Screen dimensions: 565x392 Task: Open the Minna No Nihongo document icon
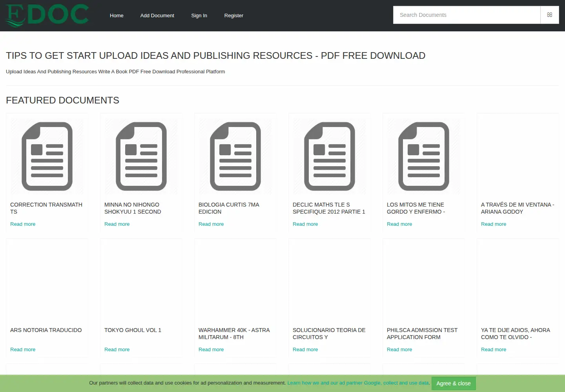point(141,156)
